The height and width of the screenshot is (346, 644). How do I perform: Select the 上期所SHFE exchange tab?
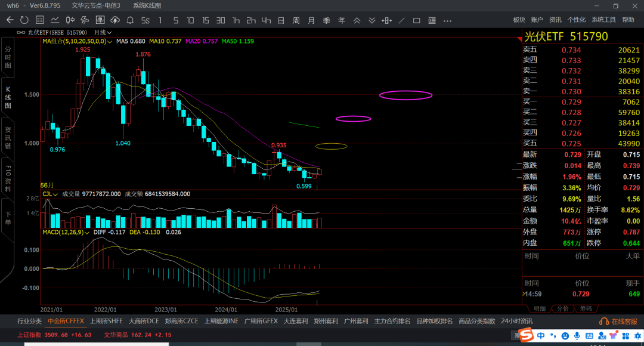(x=106, y=322)
